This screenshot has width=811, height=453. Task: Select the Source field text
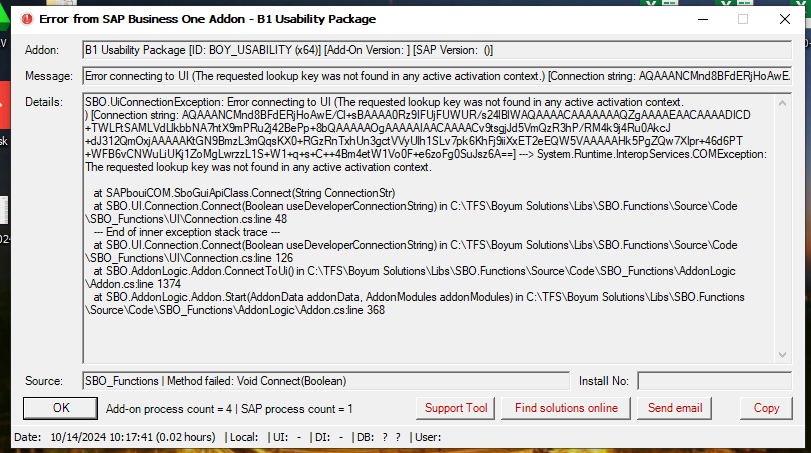pyautogui.click(x=326, y=381)
